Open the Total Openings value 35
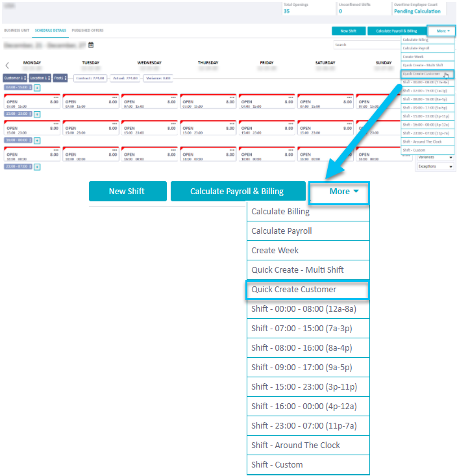457x476 pixels. tap(287, 11)
